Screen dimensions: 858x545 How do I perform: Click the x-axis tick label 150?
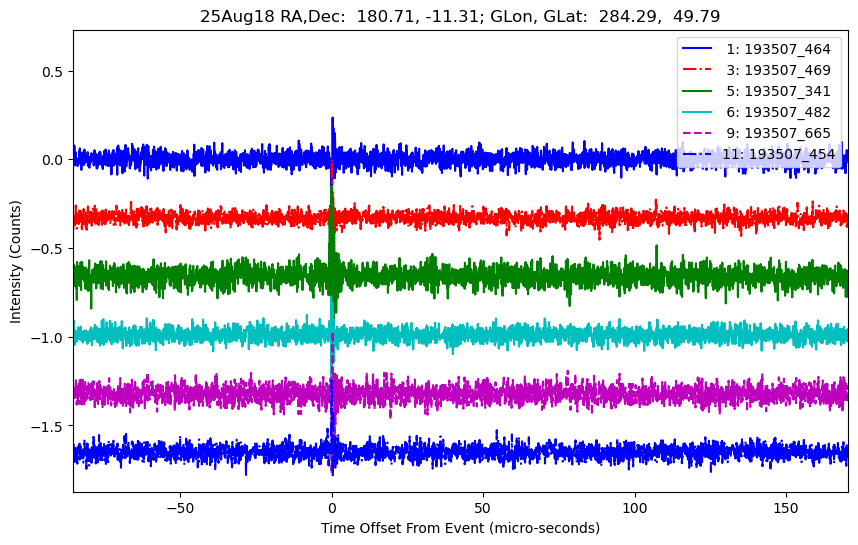click(786, 508)
